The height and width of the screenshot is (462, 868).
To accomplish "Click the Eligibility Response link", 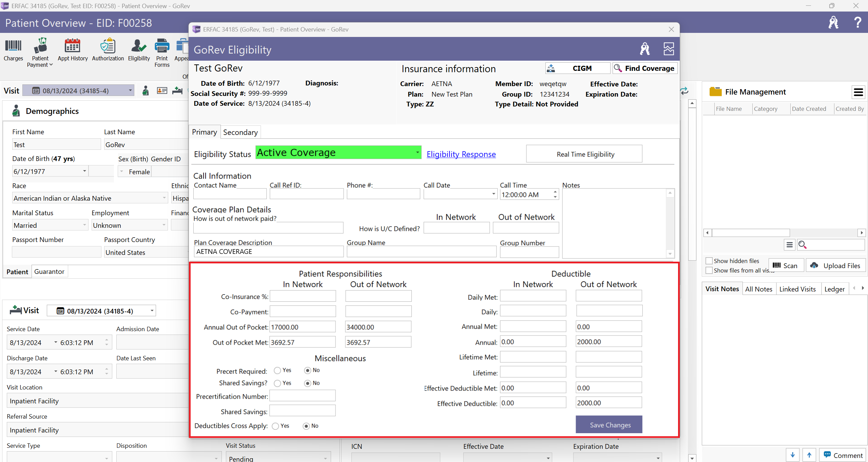I will tap(461, 154).
